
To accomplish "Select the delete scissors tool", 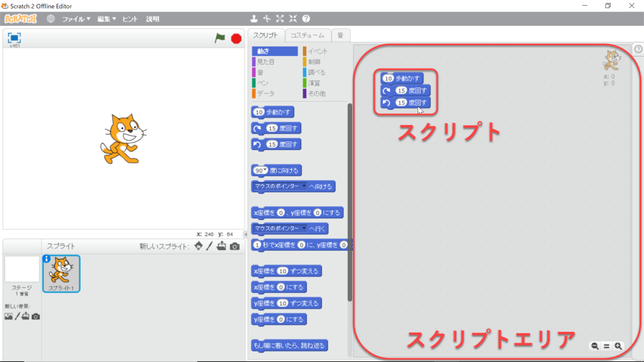I will point(267,18).
